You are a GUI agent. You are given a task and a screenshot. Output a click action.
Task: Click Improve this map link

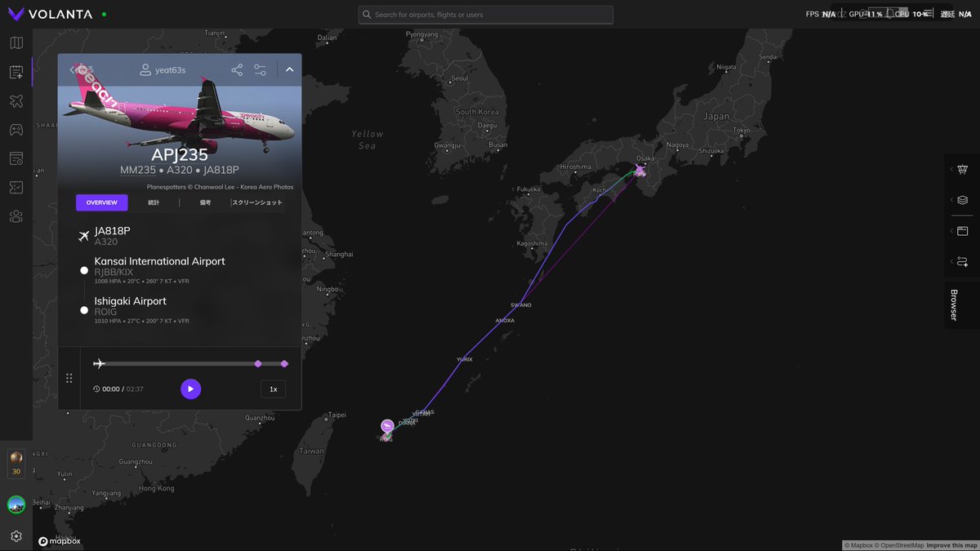[951, 545]
